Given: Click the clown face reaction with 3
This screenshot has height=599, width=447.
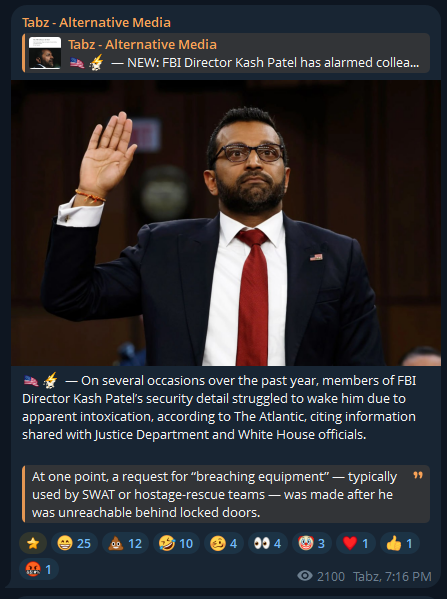Looking at the screenshot, I should pyautogui.click(x=312, y=543).
